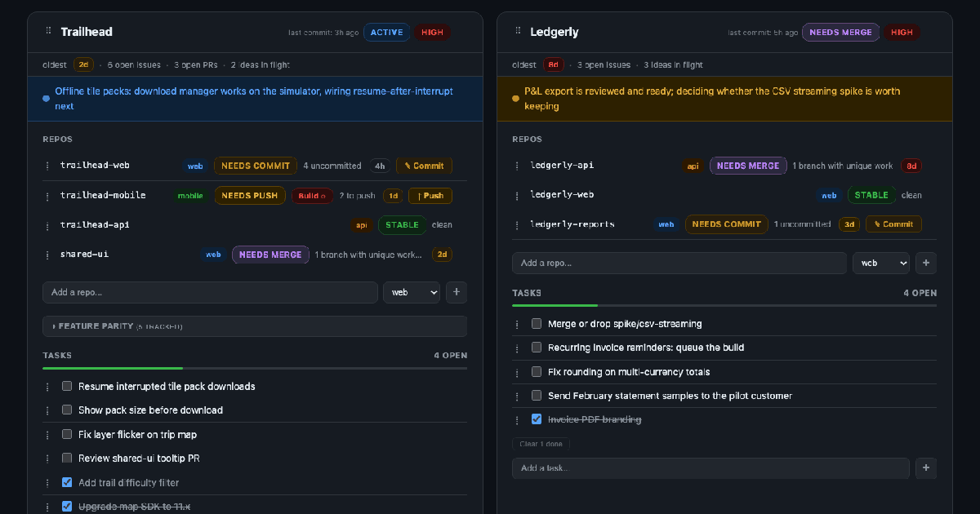Click drag handle beside ledgerly-web repo
This screenshot has width=980, height=514.
coord(517,195)
